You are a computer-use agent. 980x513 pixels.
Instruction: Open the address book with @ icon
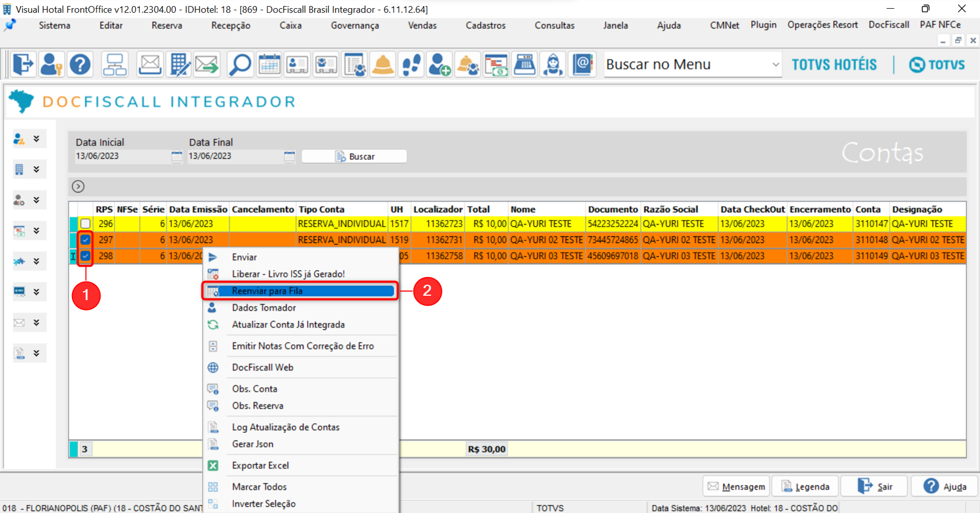pos(583,64)
